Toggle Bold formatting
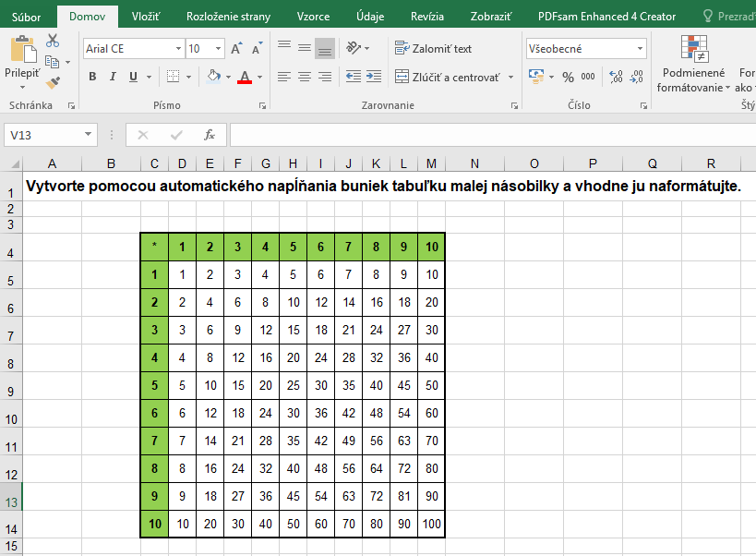Screen dimensions: 756x556 pyautogui.click(x=92, y=77)
